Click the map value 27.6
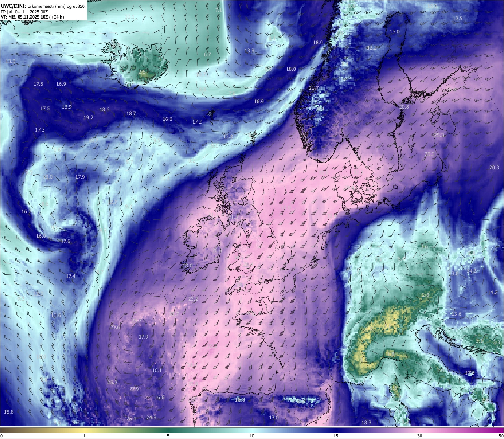Viewport: 504px width, 439px height. 115,328
